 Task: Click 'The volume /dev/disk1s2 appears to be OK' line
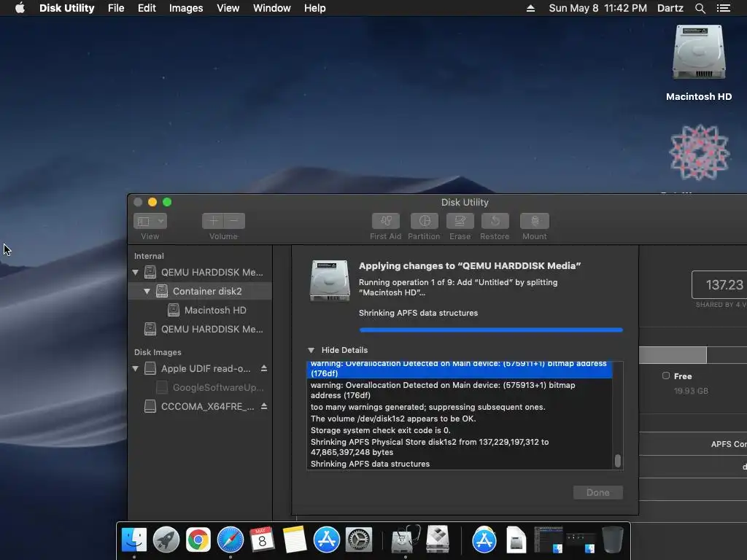393,419
